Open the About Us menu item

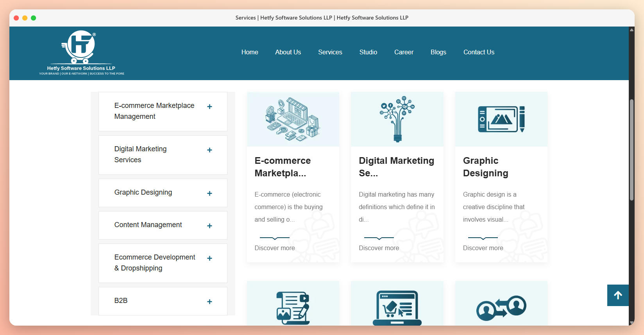pos(288,52)
